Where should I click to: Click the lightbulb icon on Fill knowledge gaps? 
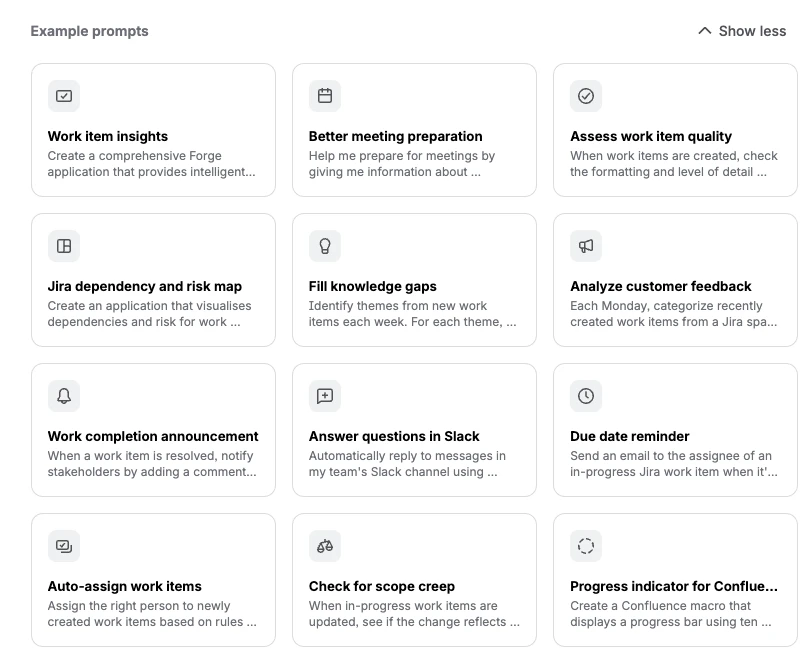tap(325, 246)
